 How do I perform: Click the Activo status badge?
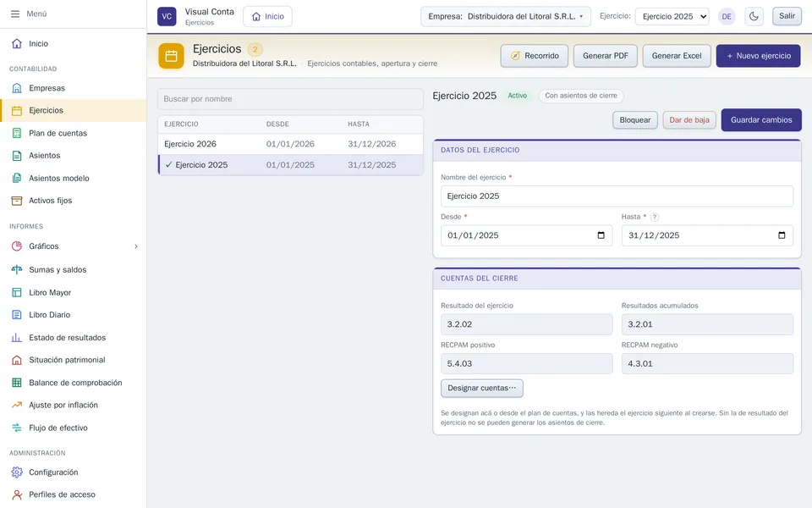(x=518, y=96)
